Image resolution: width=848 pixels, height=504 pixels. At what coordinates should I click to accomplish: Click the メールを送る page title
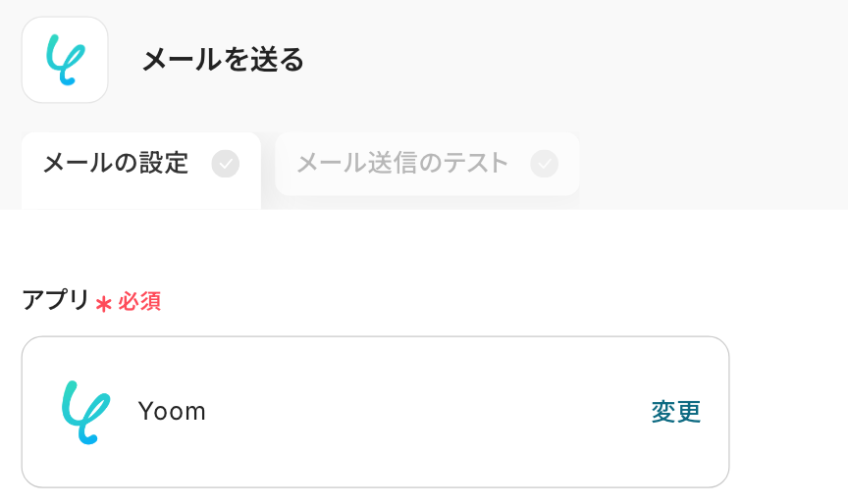[223, 61]
